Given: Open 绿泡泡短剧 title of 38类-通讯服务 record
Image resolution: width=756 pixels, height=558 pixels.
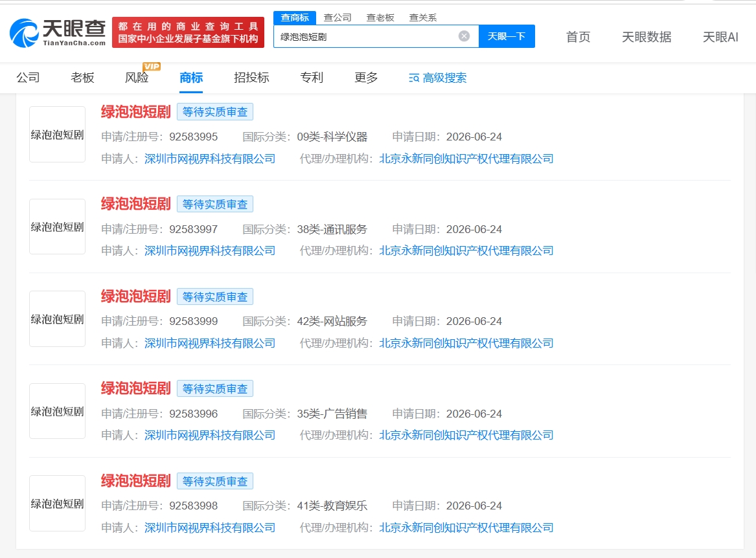Looking at the screenshot, I should [136, 204].
